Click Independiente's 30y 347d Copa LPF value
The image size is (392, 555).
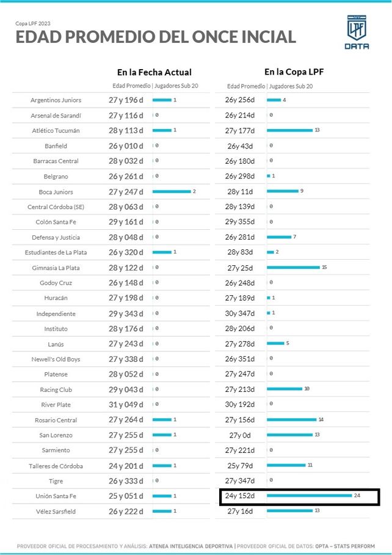pyautogui.click(x=239, y=314)
